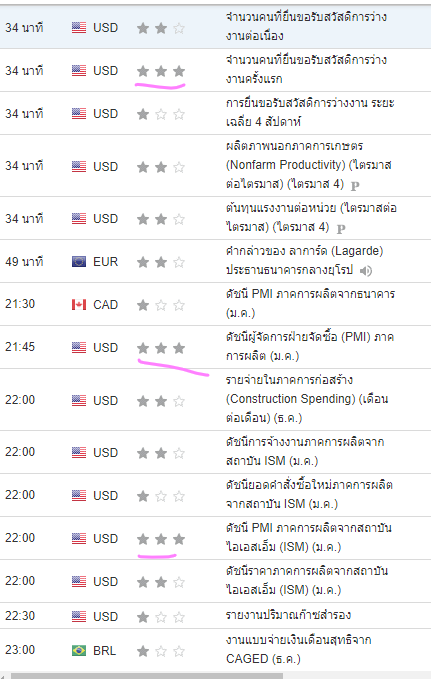Click the three-star rating on 21:45 PMI row
The image size is (431, 679).
point(161,348)
